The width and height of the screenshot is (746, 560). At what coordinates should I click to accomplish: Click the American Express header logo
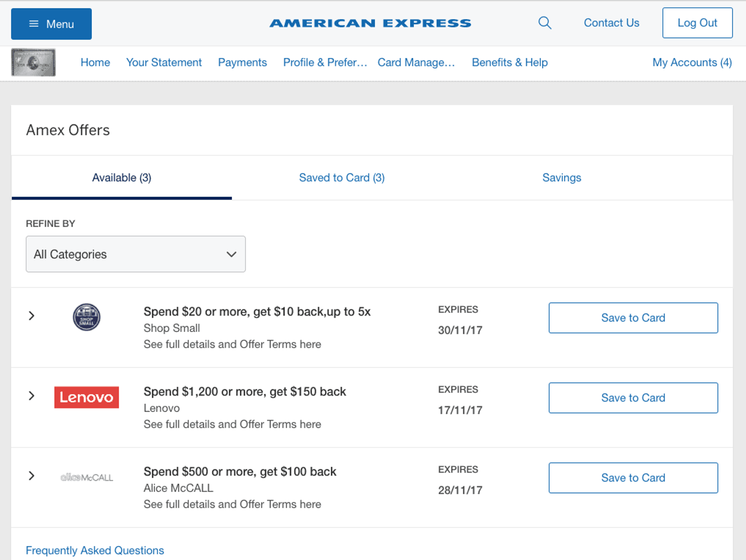pyautogui.click(x=370, y=23)
